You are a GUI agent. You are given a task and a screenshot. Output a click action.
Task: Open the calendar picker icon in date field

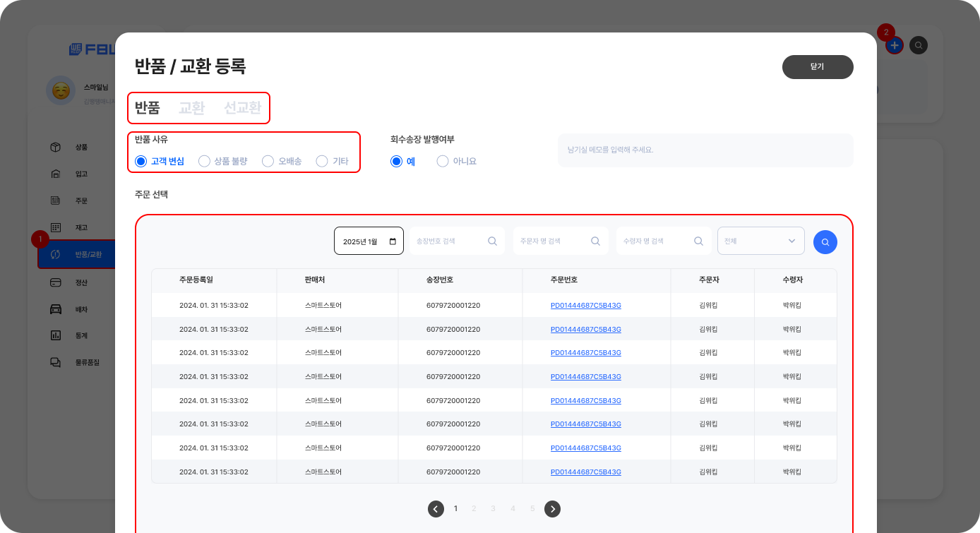(x=393, y=241)
